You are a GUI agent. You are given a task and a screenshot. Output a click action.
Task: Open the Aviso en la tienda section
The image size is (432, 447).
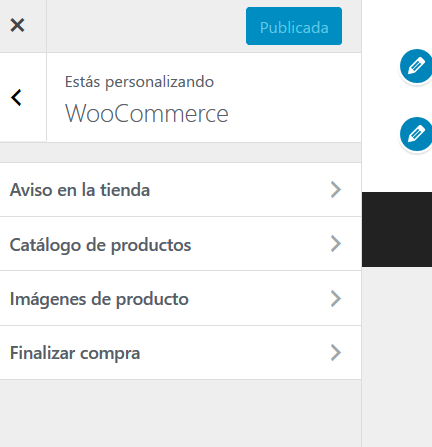pyautogui.click(x=180, y=190)
